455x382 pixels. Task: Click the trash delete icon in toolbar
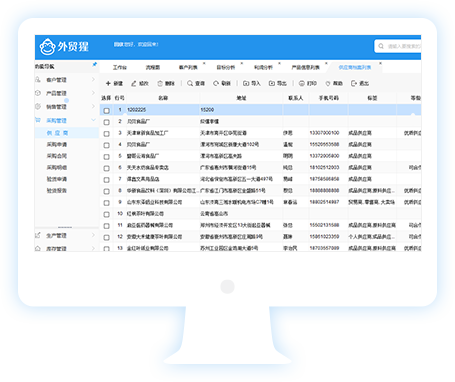click(x=160, y=83)
